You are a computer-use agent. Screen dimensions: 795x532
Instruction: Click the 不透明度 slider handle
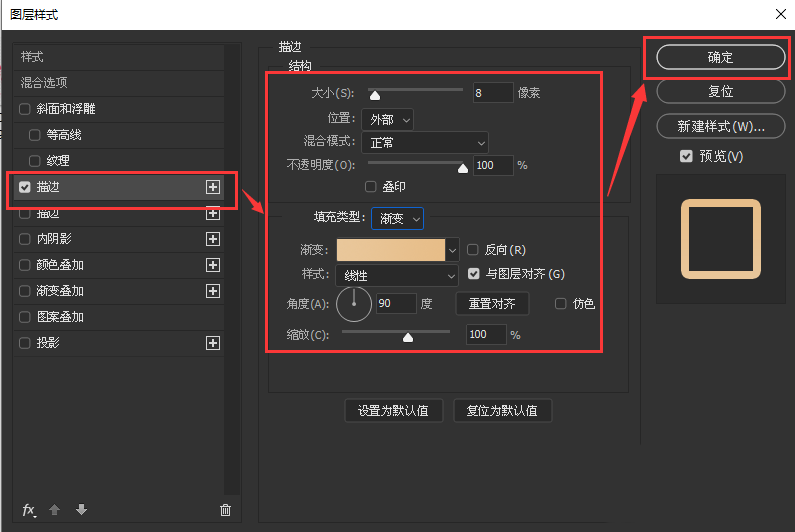462,168
